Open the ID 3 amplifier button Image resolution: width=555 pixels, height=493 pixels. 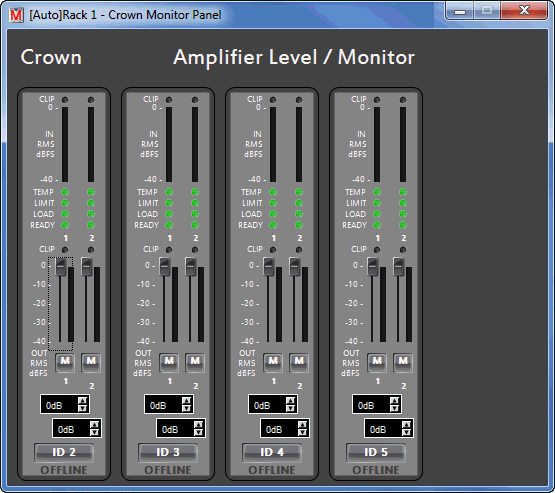[x=168, y=452]
